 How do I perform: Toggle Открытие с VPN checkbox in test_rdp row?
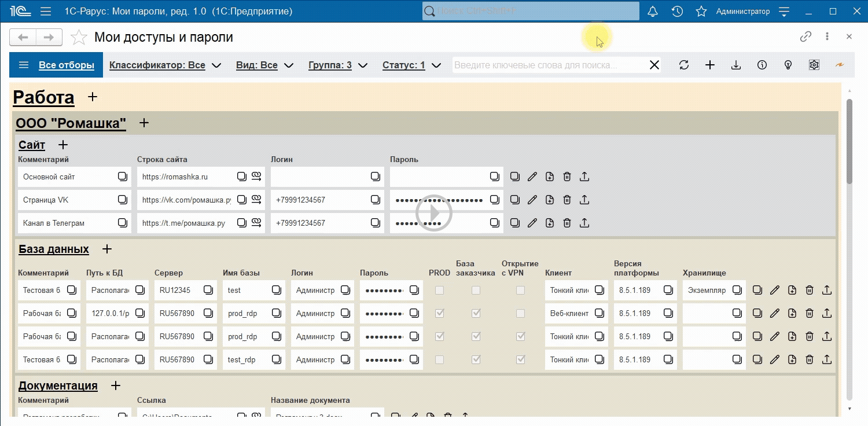pyautogui.click(x=520, y=359)
